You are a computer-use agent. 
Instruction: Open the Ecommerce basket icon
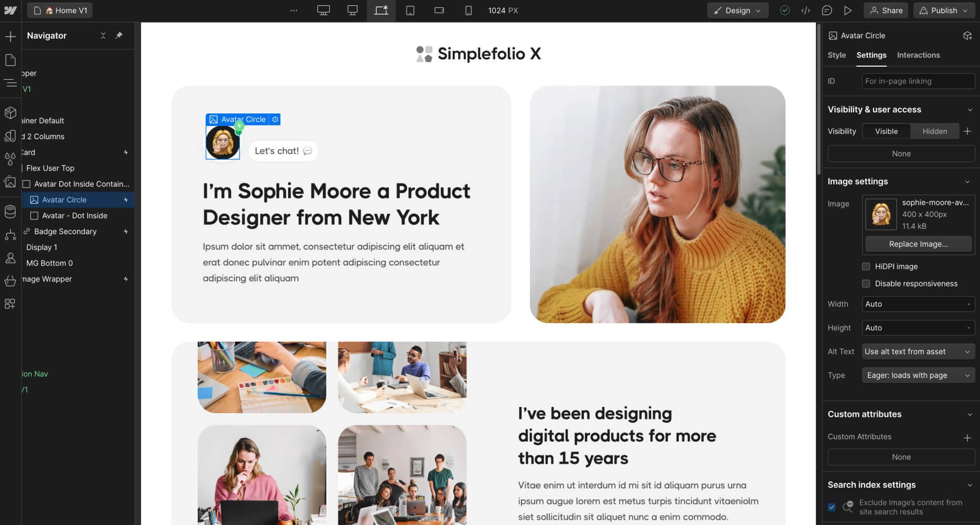[x=10, y=281]
